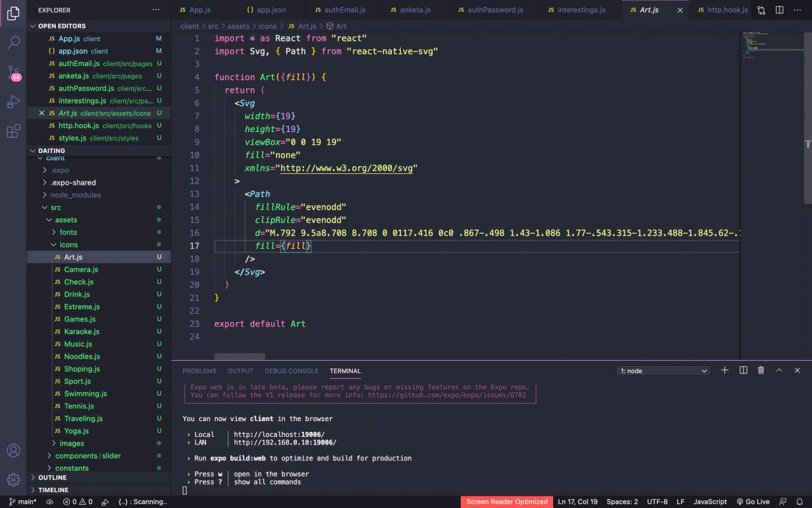
Task: Split the terminal panel
Action: pos(743,370)
